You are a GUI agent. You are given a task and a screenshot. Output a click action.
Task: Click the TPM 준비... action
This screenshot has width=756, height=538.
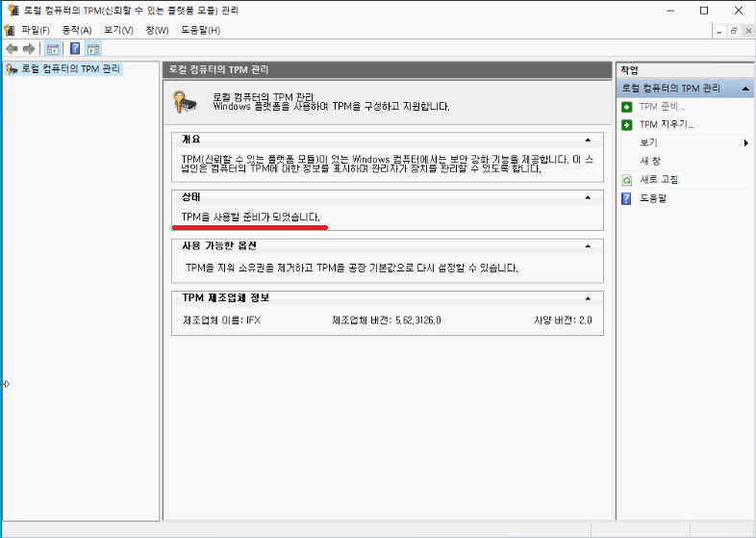662,107
